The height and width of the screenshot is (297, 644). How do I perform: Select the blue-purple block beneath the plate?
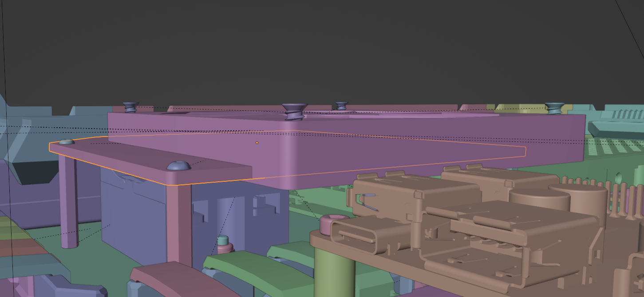point(133,213)
